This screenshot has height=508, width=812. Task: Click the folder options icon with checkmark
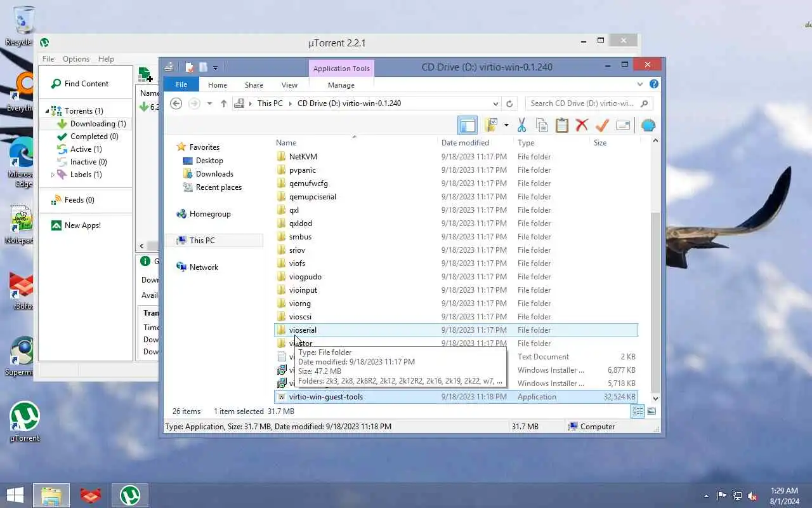[x=491, y=125]
